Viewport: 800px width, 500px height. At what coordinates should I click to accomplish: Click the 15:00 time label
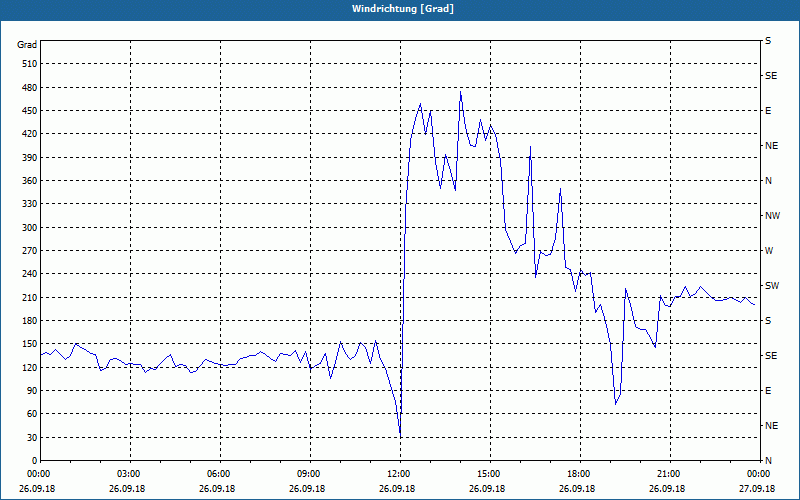click(490, 474)
